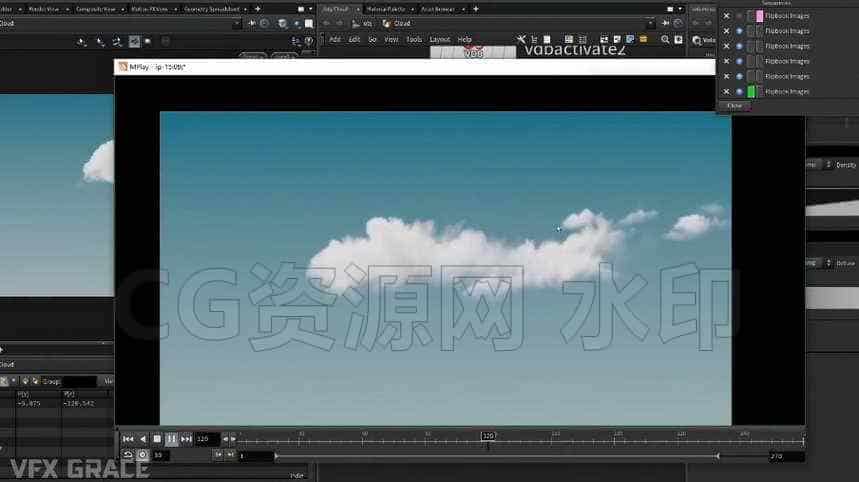Open network editor View menu
This screenshot has width=859, height=482.
pos(391,39)
